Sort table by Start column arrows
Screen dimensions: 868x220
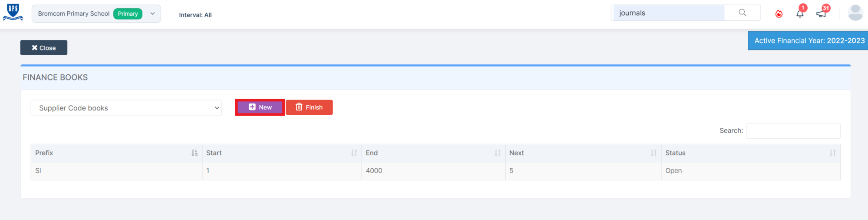click(354, 153)
